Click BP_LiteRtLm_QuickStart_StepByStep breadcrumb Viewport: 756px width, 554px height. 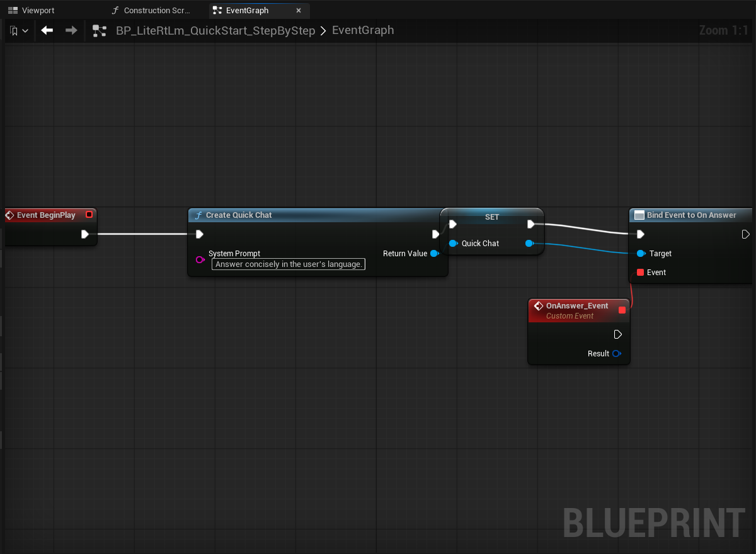tap(215, 30)
